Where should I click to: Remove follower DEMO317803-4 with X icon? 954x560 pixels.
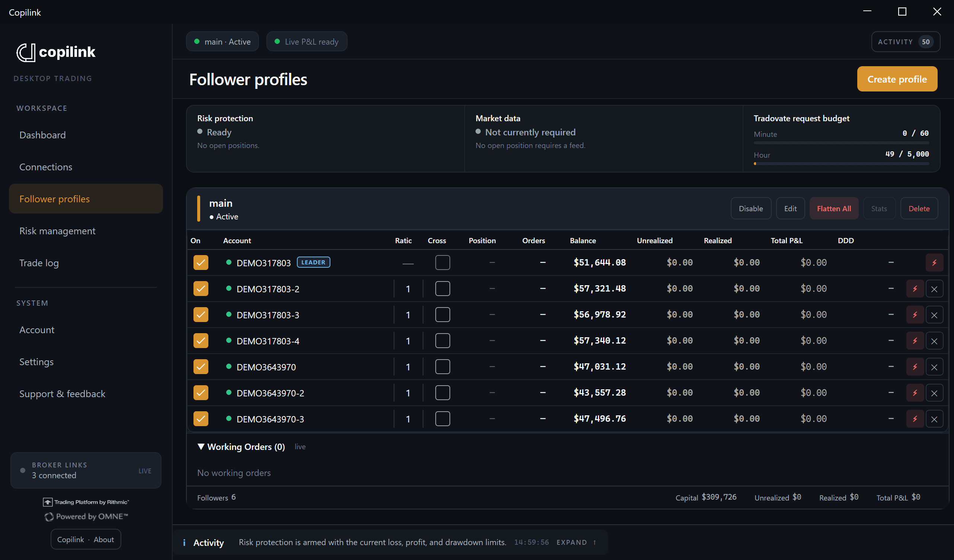coord(934,341)
